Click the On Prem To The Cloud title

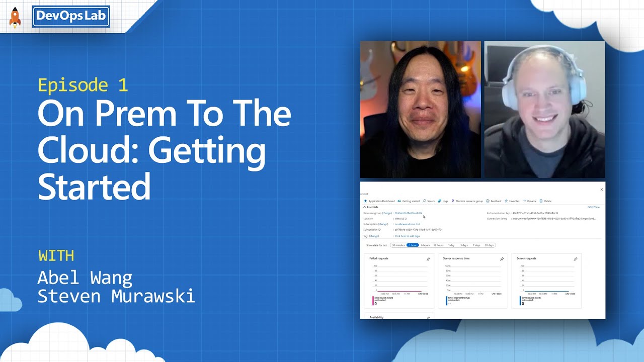tap(165, 151)
